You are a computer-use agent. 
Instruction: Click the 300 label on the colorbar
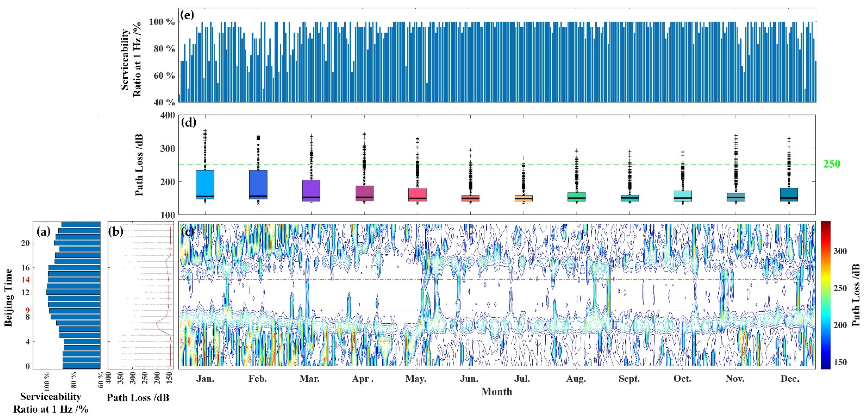pos(840,251)
